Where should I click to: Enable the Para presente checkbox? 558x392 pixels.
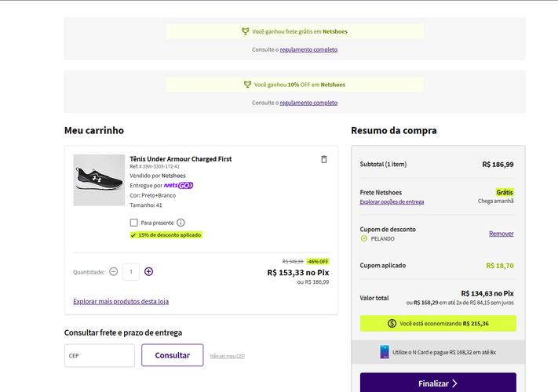click(134, 223)
